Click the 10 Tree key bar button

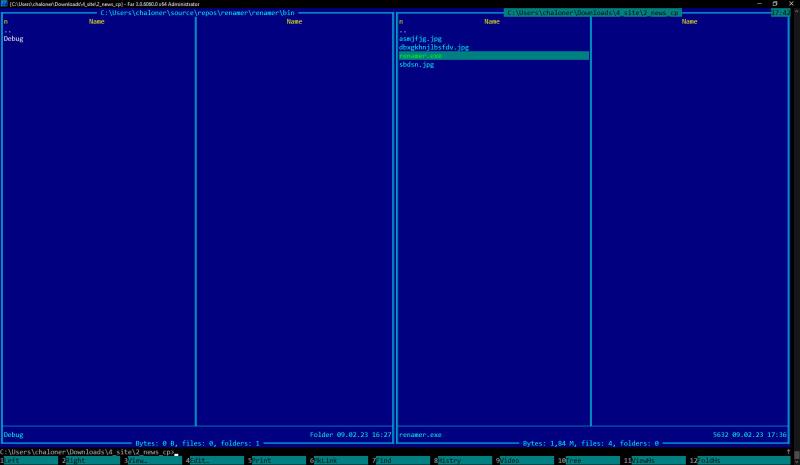[589, 460]
